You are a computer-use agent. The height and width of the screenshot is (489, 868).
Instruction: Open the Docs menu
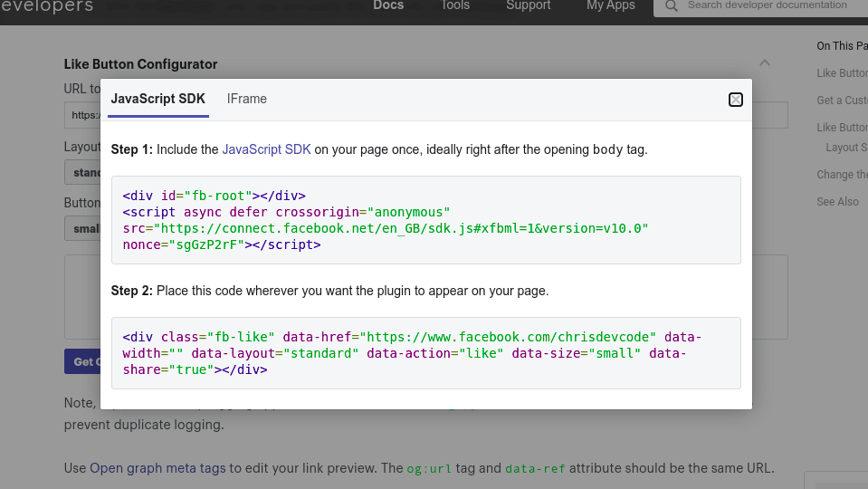(x=388, y=5)
